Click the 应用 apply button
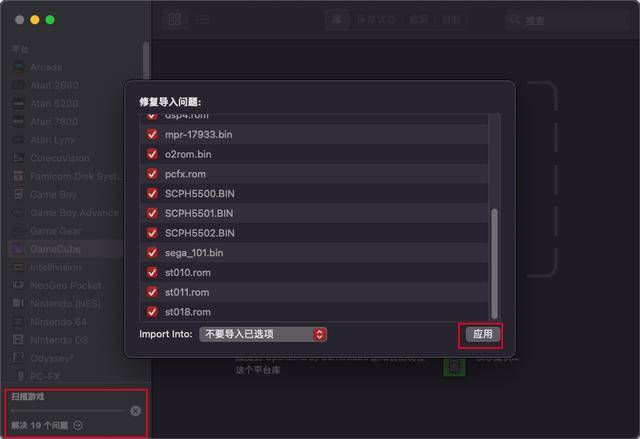This screenshot has width=640, height=439. coord(482,334)
